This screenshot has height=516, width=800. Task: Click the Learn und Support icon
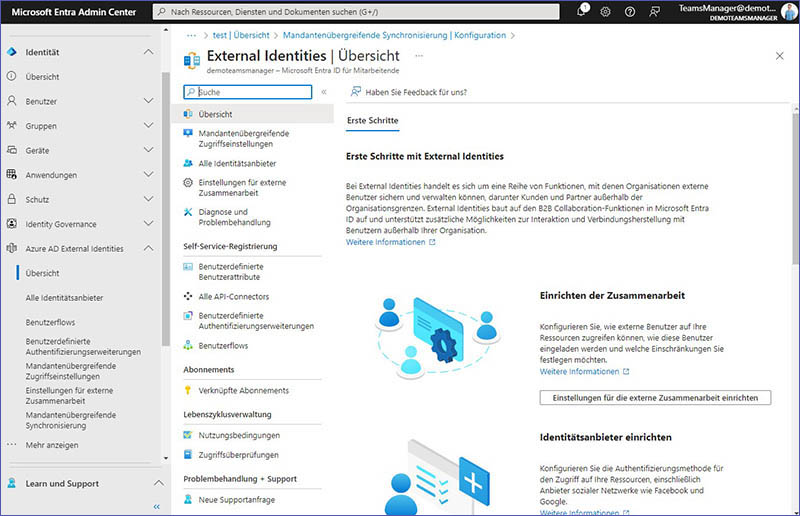(x=12, y=483)
